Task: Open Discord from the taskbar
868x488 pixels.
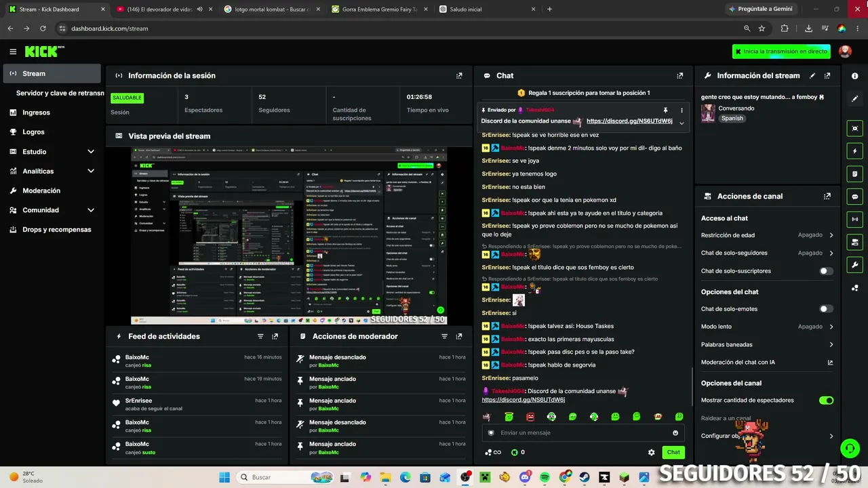Action: coord(525,477)
